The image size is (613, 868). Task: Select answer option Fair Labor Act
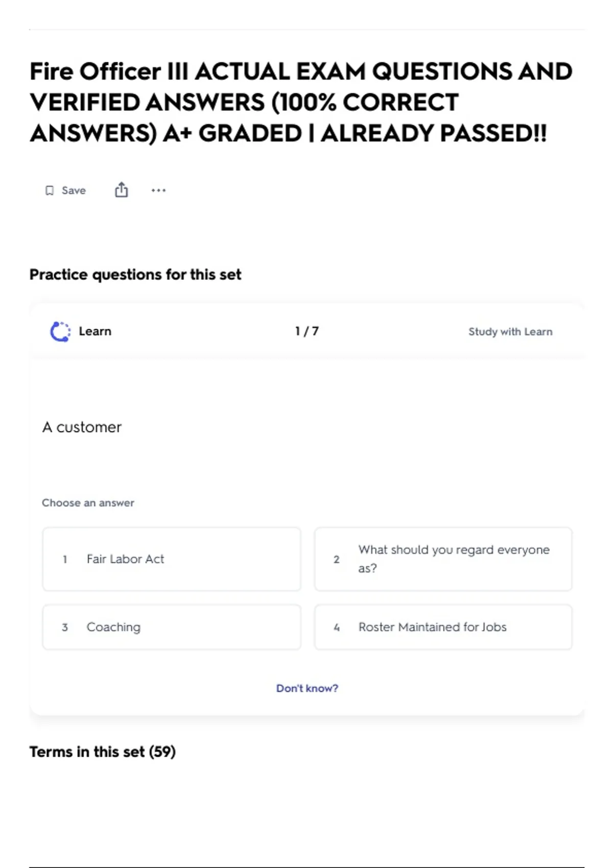pos(172,559)
